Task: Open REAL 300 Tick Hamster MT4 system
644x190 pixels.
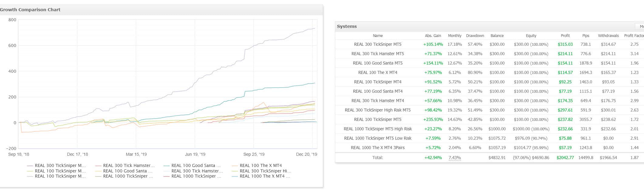Action: 377,101
